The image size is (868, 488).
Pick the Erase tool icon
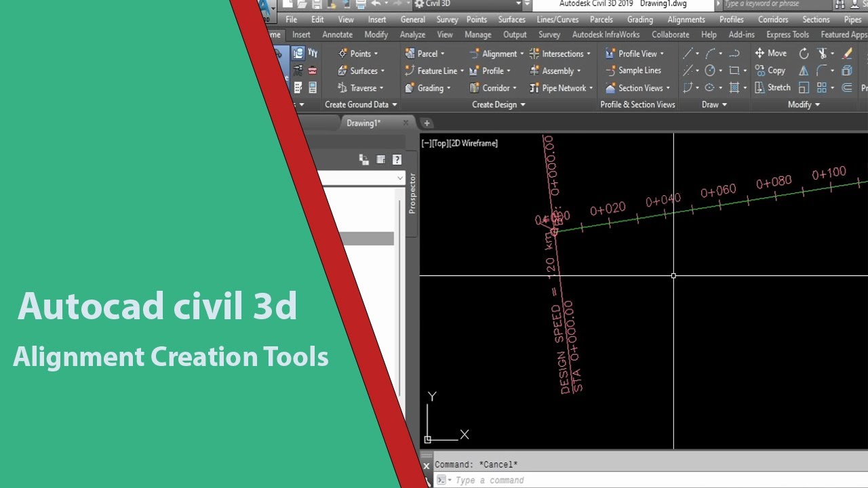pos(847,53)
